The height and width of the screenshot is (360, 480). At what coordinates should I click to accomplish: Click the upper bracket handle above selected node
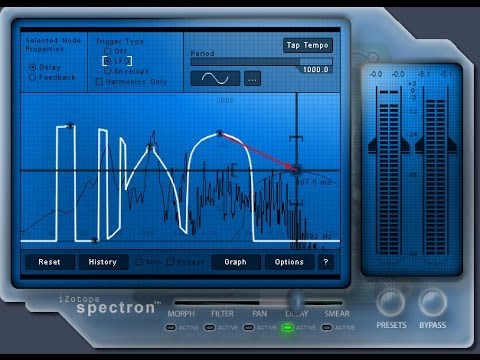[296, 138]
